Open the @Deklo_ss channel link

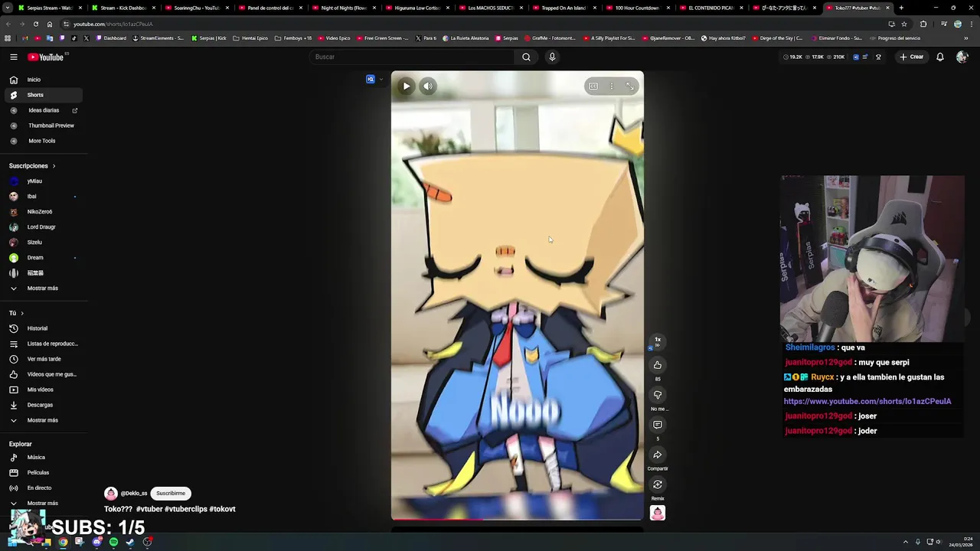coord(134,494)
